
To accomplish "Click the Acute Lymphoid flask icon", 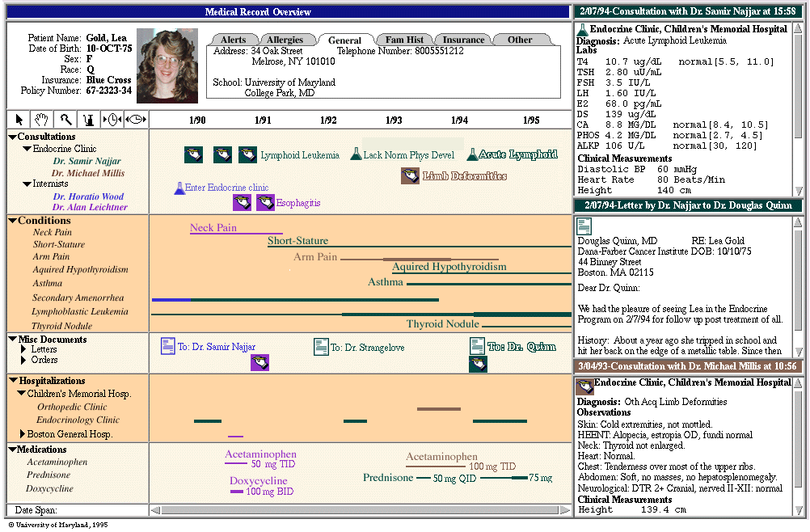I will coord(472,154).
